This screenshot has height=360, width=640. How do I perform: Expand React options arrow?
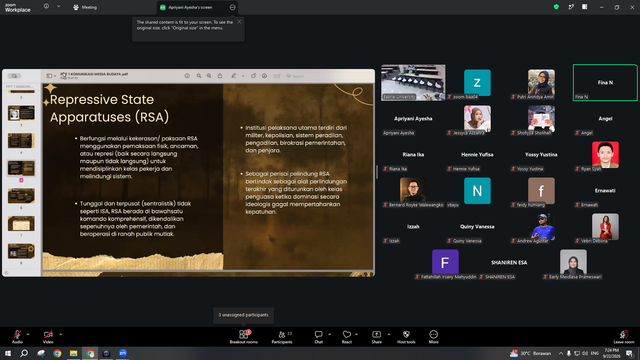click(356, 334)
